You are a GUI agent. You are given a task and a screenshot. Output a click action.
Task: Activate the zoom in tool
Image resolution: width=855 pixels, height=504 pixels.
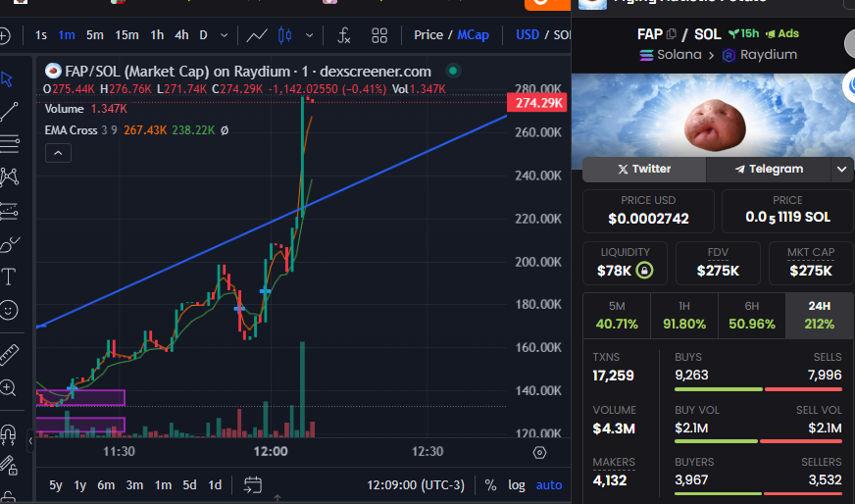coord(8,388)
